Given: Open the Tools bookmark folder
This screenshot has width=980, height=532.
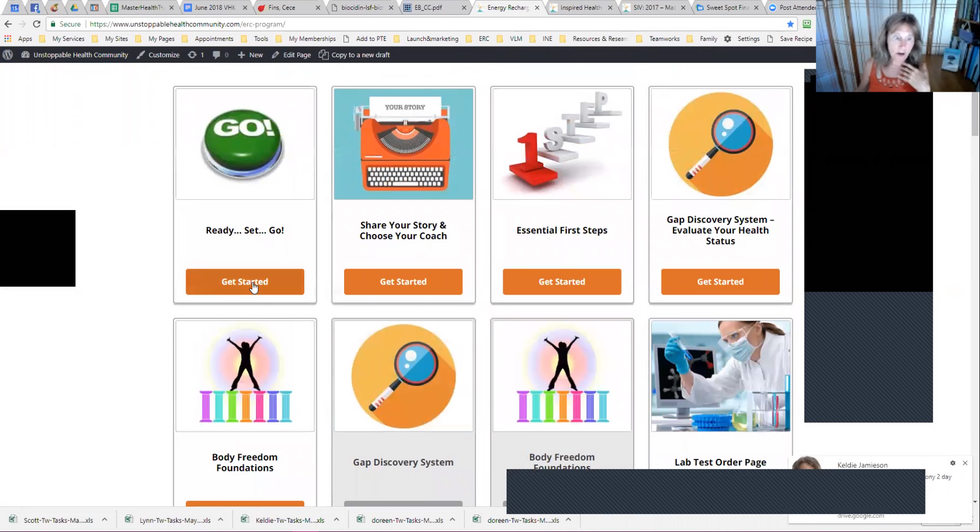Looking at the screenshot, I should 254,39.
